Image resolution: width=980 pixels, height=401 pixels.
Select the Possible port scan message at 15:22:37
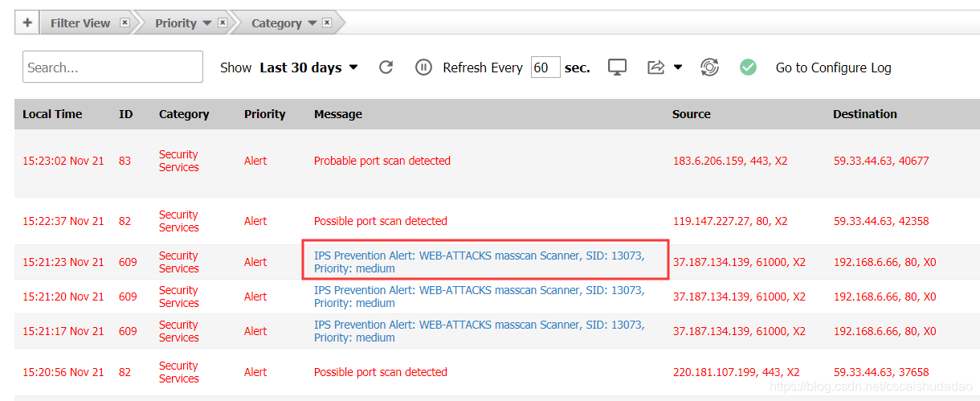click(381, 221)
